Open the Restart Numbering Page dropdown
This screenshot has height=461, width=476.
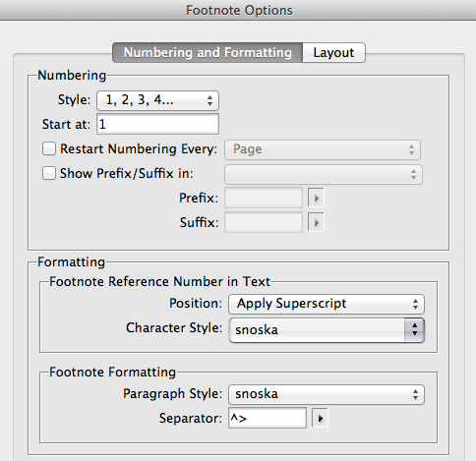pyautogui.click(x=323, y=149)
